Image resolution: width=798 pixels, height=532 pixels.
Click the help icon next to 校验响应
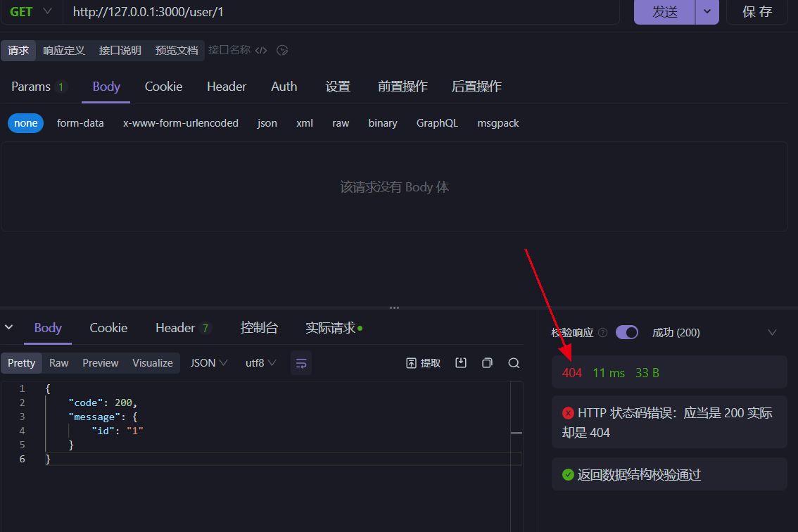click(602, 333)
